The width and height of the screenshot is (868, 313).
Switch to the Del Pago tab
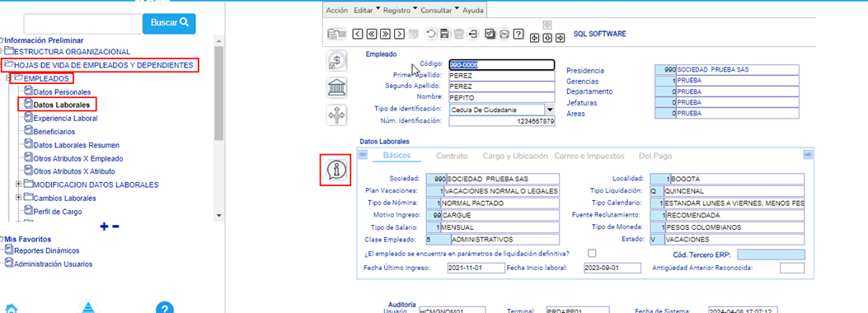point(655,156)
